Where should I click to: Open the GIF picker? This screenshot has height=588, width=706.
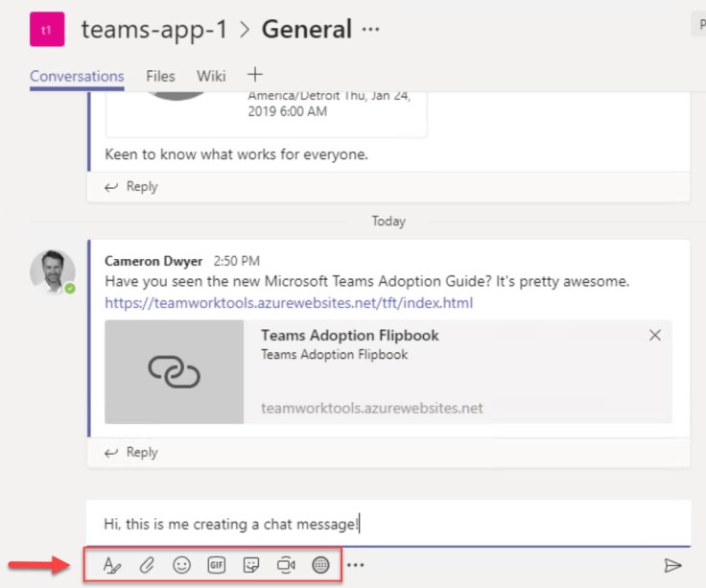pyautogui.click(x=217, y=565)
